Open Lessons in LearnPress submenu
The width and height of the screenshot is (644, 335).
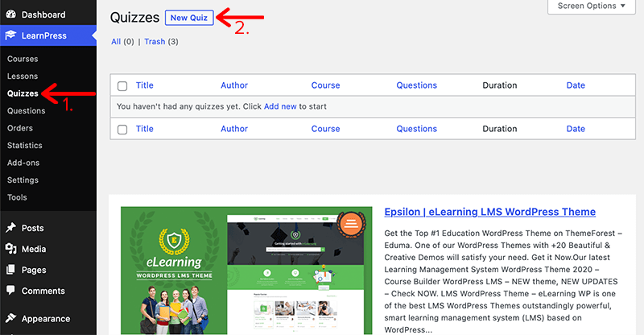point(23,76)
